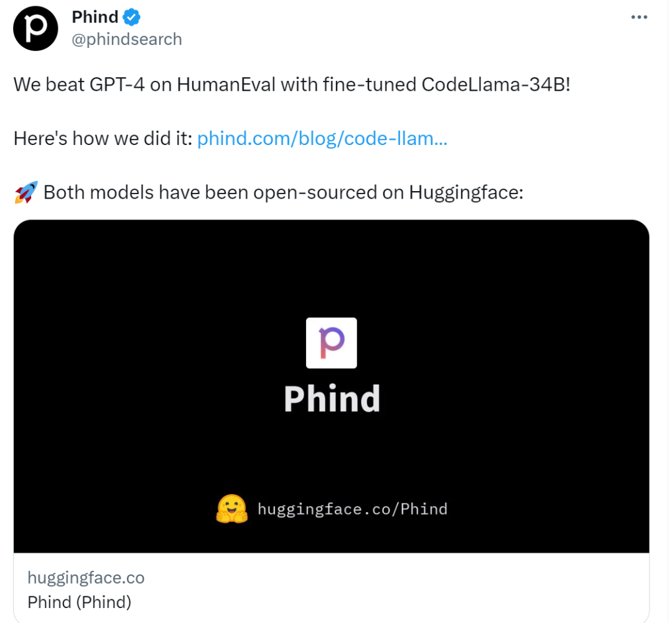
Task: Open the tweet's more options menu
Action: (x=639, y=17)
